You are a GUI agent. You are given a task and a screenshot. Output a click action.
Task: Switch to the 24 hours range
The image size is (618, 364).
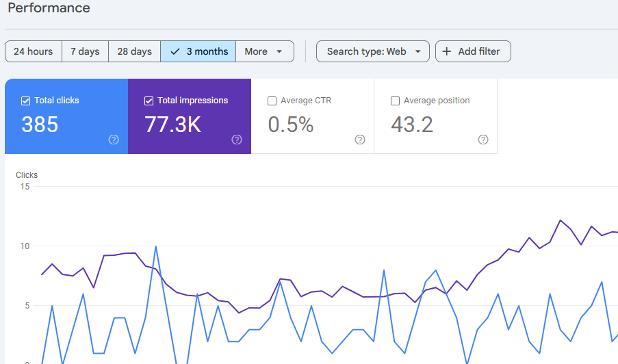[x=33, y=51]
